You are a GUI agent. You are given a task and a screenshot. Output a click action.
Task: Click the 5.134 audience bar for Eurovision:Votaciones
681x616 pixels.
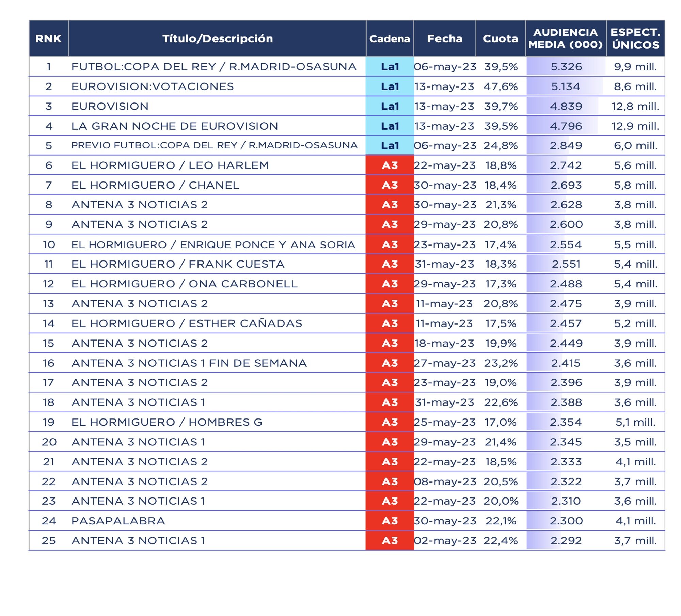point(565,86)
